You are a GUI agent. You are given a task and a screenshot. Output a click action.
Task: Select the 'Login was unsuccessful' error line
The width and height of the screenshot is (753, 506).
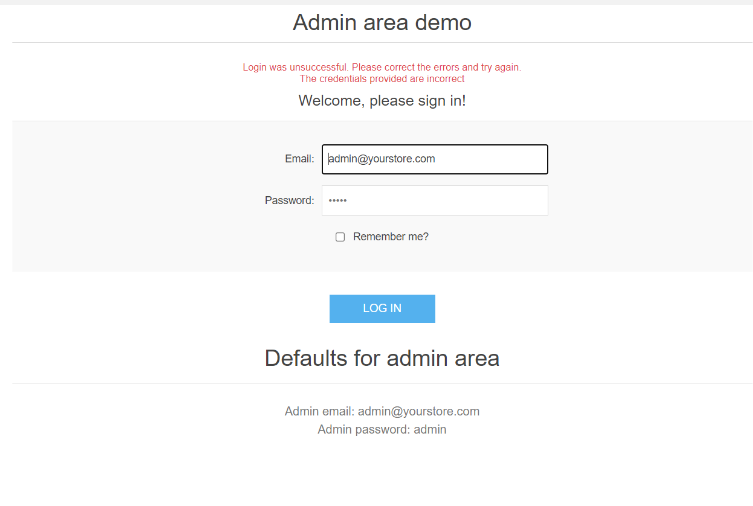tap(382, 67)
